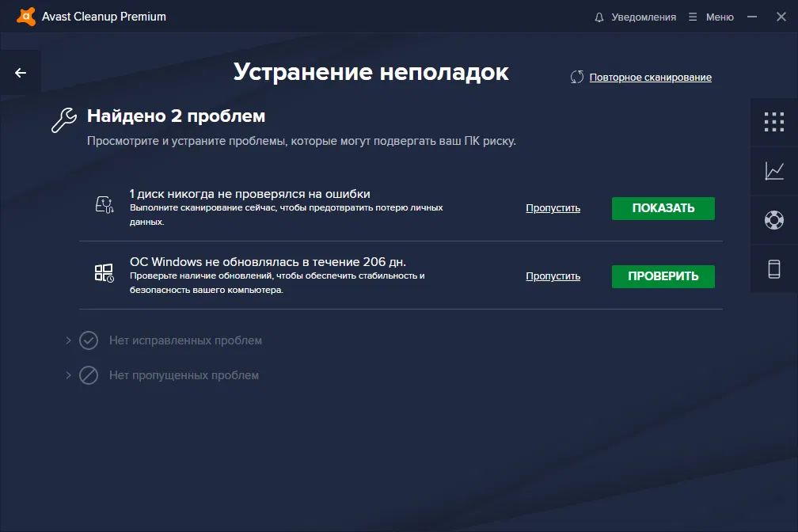798x532 pixels.
Task: Open notifications via the bell icon
Action: click(599, 16)
